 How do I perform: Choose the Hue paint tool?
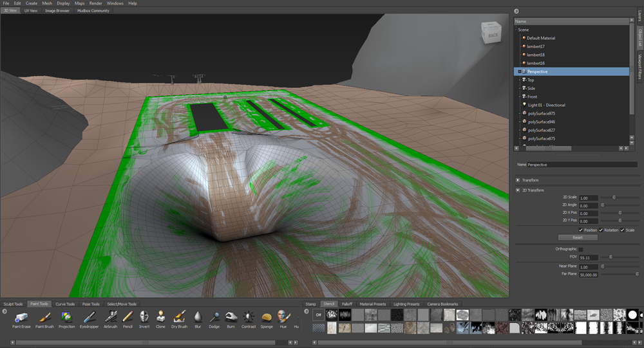(x=283, y=320)
